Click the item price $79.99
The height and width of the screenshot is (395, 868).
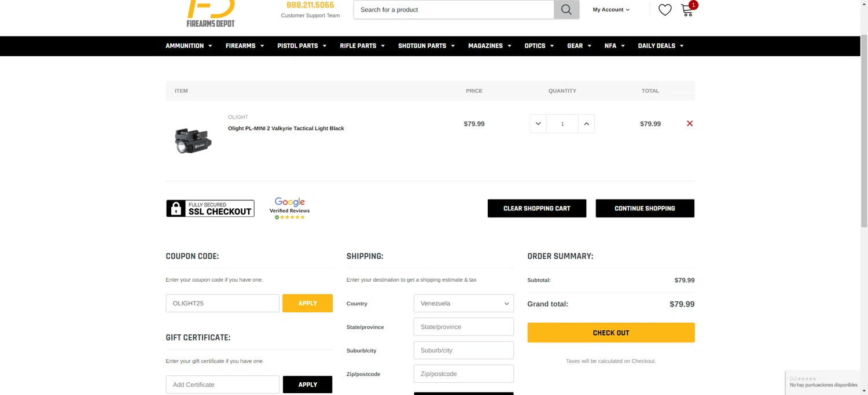tap(474, 124)
